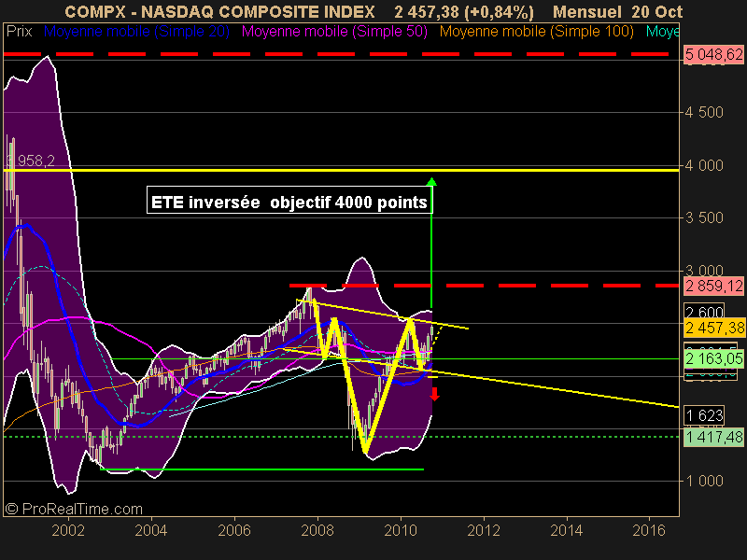Click the 2006 date axis label
The width and height of the screenshot is (747, 560).
tap(234, 530)
